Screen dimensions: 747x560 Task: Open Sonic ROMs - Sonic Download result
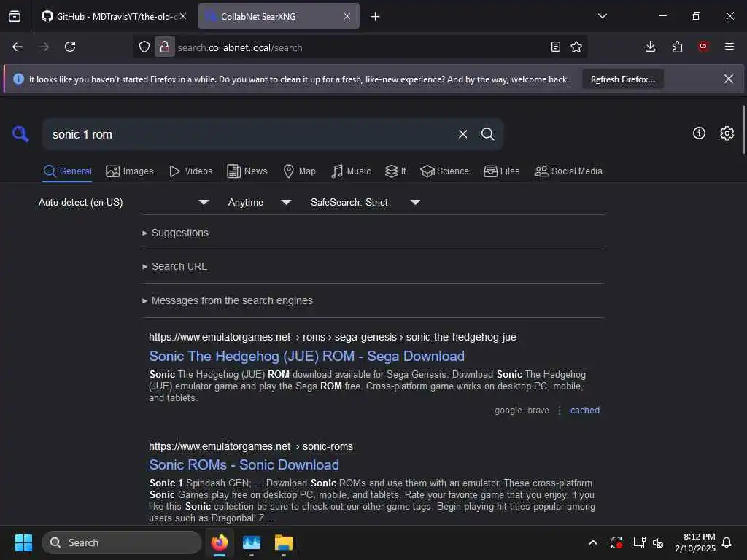click(244, 464)
